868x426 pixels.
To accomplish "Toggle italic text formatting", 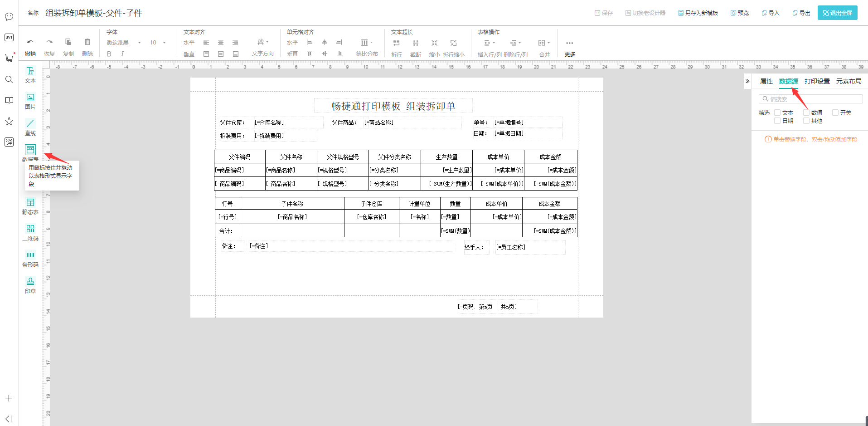I will [x=122, y=54].
